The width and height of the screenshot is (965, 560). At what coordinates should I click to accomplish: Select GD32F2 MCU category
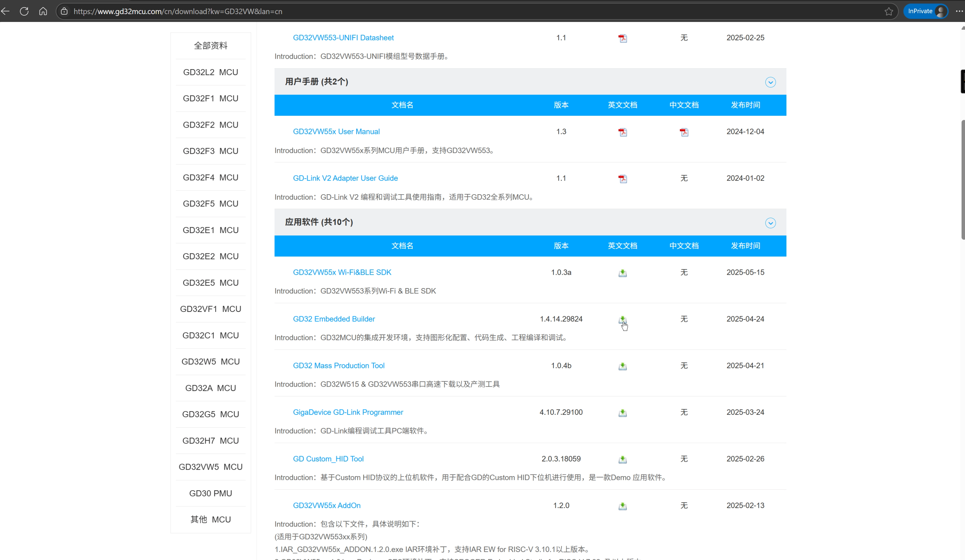211,125
